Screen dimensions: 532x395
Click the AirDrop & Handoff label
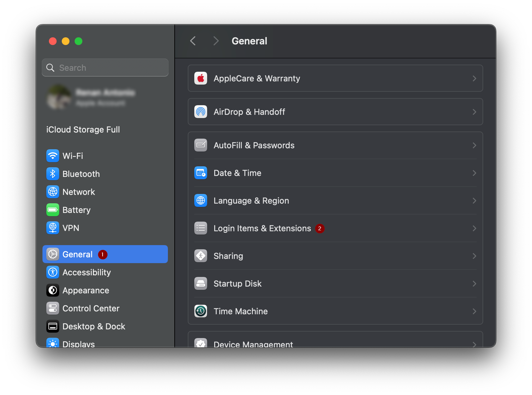coord(249,112)
